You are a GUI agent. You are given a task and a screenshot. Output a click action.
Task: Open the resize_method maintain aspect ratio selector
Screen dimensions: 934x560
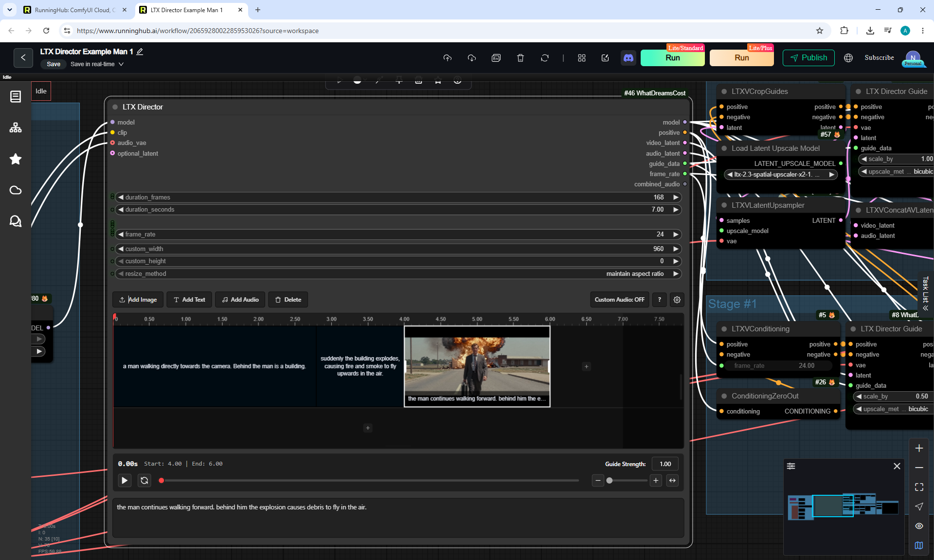point(398,274)
